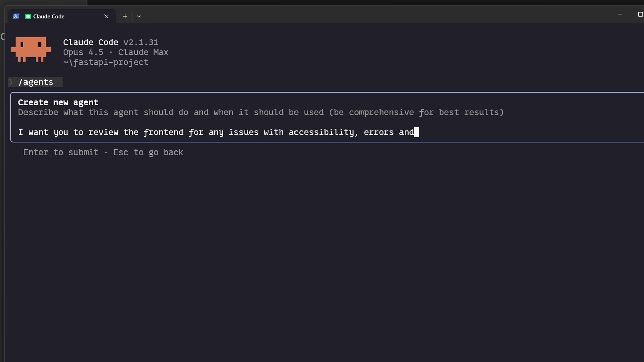This screenshot has height=362, width=644.
Task: Click the new tab plus icon
Action: pos(125,16)
